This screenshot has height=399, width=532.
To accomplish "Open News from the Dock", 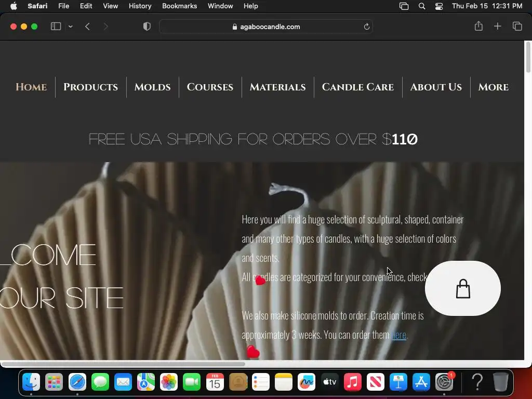I will click(375, 382).
